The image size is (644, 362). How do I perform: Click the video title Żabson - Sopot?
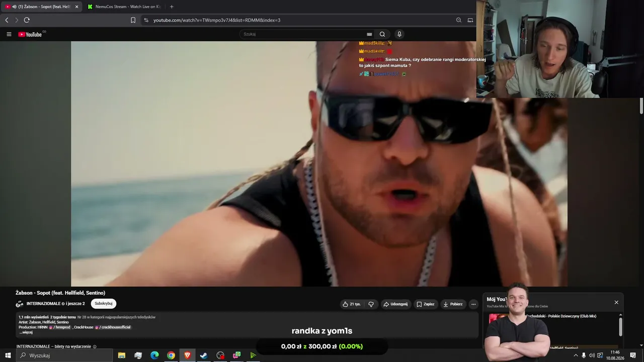pyautogui.click(x=60, y=293)
